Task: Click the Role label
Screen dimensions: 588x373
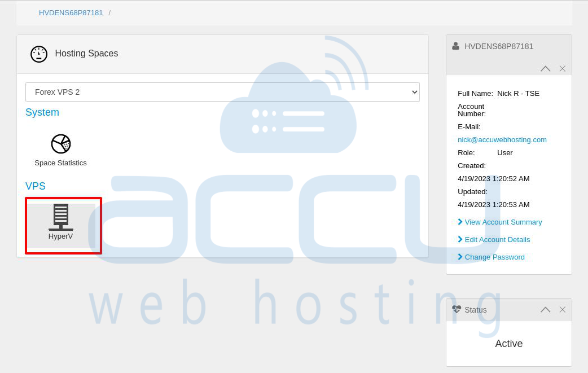Action: (x=466, y=153)
